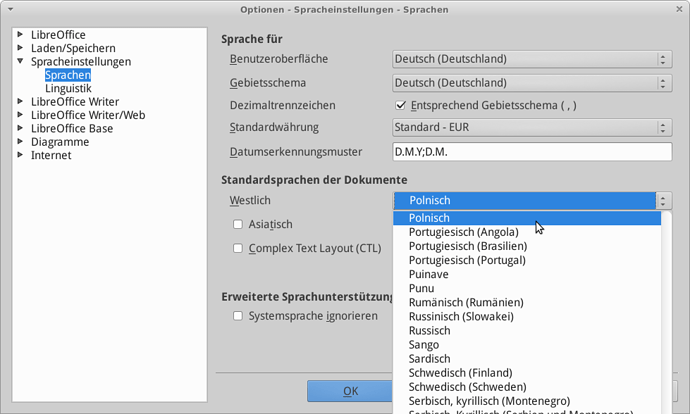Open Linguistik in the options tree
The width and height of the screenshot is (690, 414).
(68, 88)
